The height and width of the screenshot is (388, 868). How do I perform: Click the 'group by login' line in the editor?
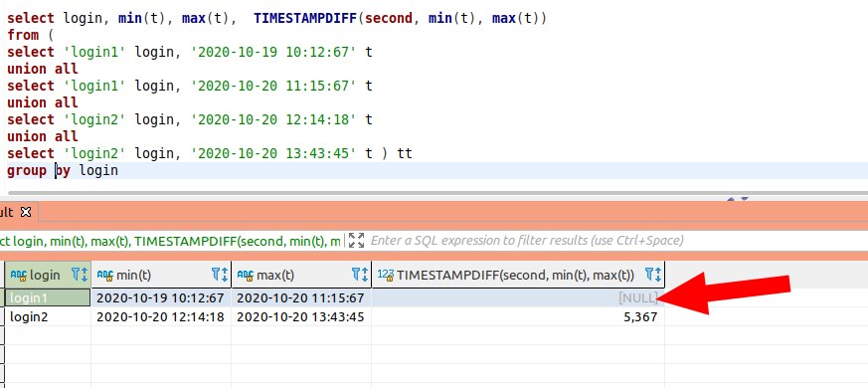[x=63, y=170]
